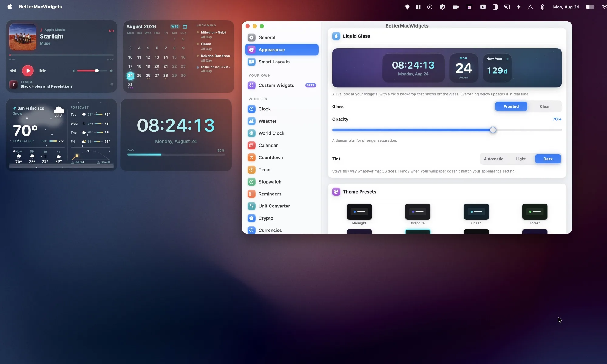Click the large 08:24:13 clock widget time
607x364 pixels.
click(176, 125)
